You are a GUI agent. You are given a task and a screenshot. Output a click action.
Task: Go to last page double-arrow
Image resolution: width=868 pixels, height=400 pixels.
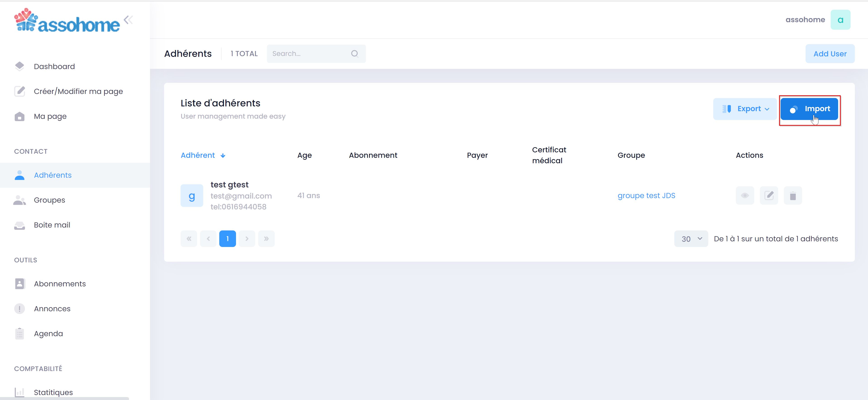click(266, 239)
